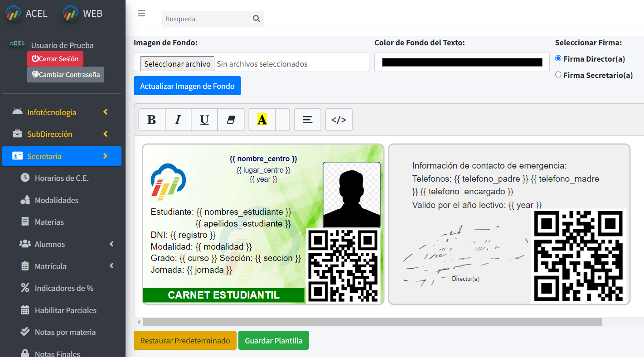The height and width of the screenshot is (357, 644).
Task: Click Seleccionar archivo file button
Action: (177, 64)
